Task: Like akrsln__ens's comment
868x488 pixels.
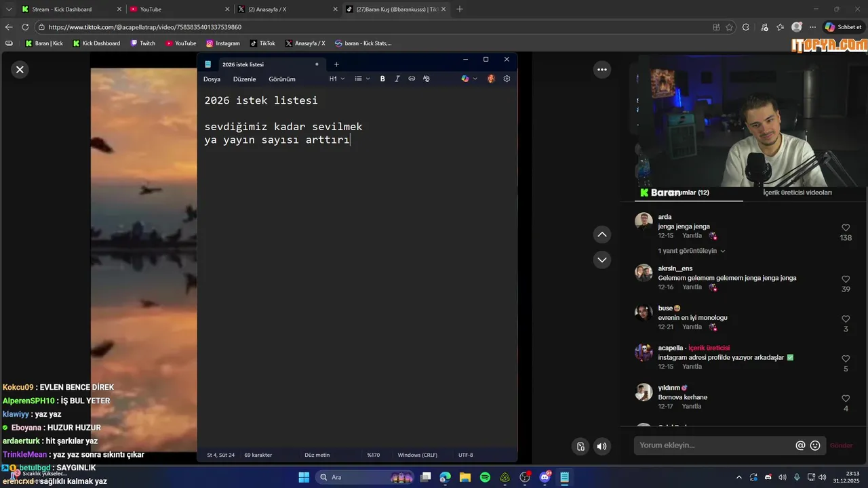Action: 846,279
